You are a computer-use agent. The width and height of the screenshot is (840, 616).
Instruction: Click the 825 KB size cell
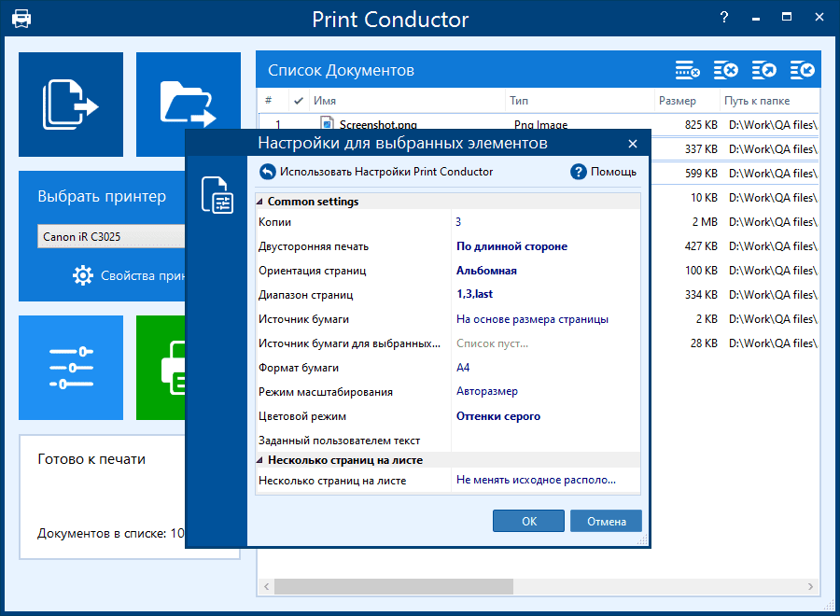(x=701, y=125)
